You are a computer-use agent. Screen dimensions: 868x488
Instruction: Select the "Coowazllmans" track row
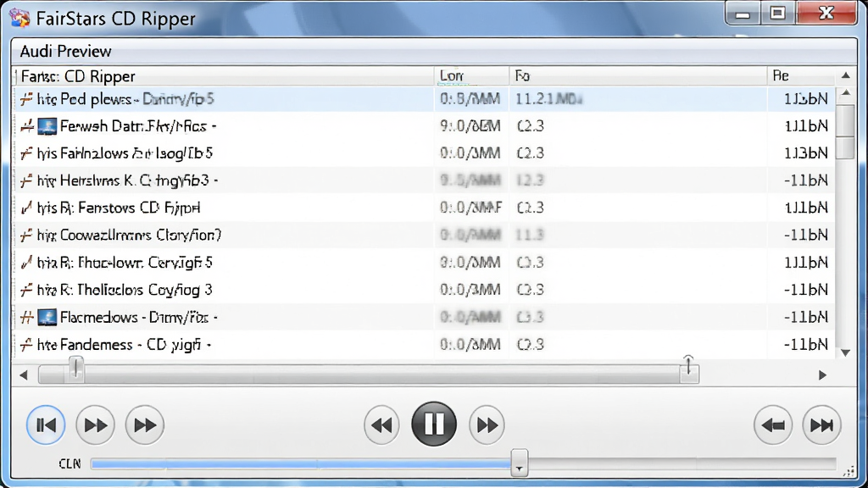click(424, 236)
